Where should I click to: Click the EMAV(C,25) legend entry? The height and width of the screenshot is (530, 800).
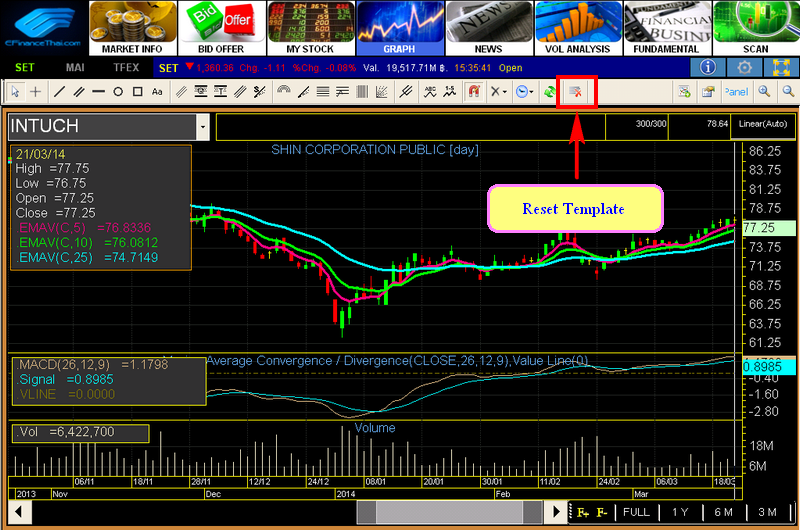87,257
